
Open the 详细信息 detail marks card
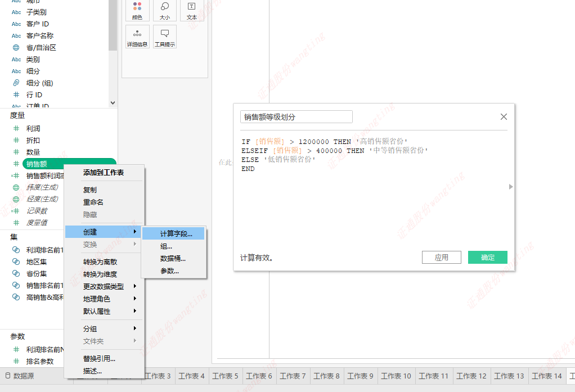pos(137,37)
